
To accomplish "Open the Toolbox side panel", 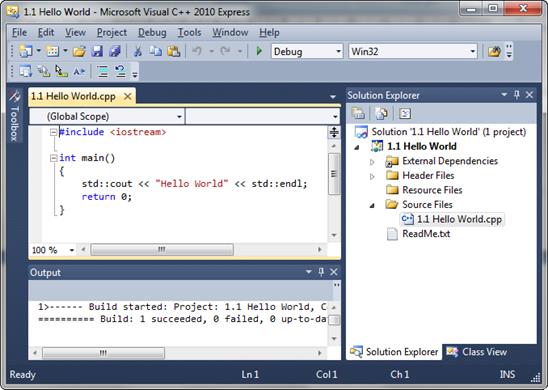I will coord(14,116).
